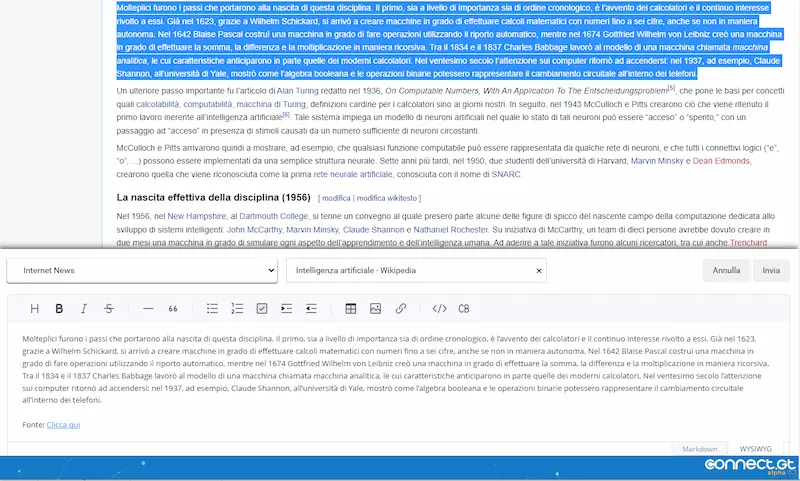Viewport: 800px width, 481px height.
Task: Insert a table in the editor
Action: (351, 309)
